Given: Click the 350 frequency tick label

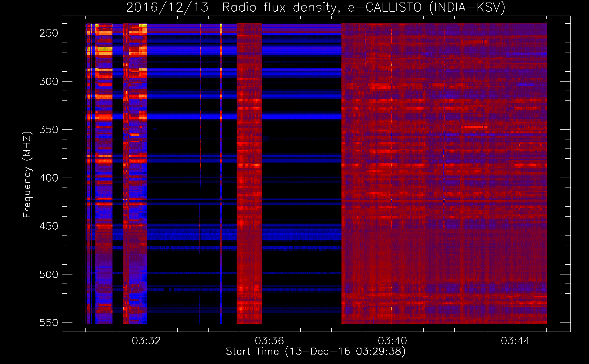Looking at the screenshot, I should click(49, 130).
